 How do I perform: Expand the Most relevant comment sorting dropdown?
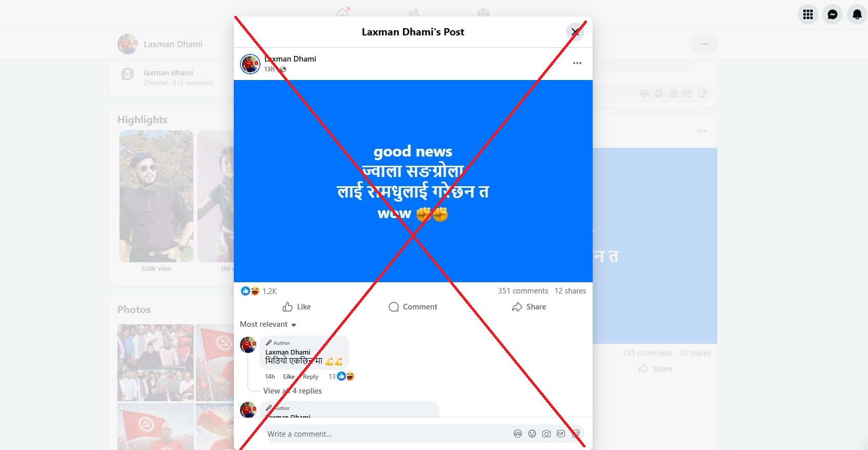click(268, 324)
